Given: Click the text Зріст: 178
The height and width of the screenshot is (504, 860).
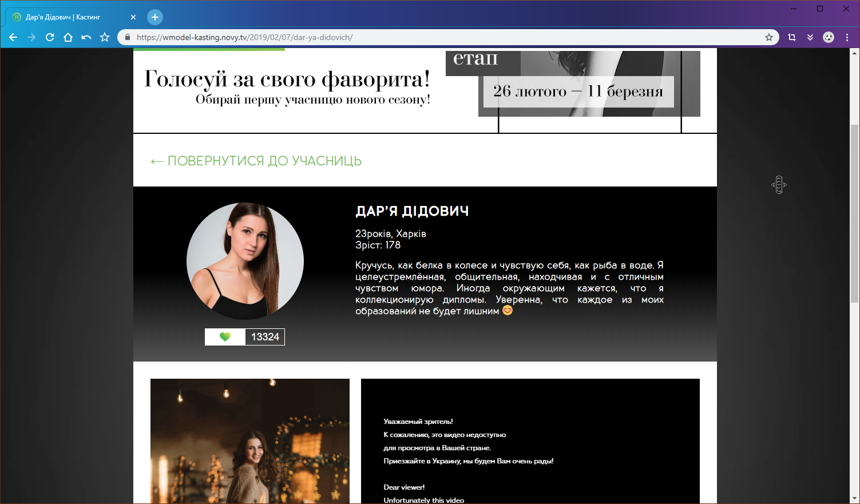Looking at the screenshot, I should (x=378, y=245).
